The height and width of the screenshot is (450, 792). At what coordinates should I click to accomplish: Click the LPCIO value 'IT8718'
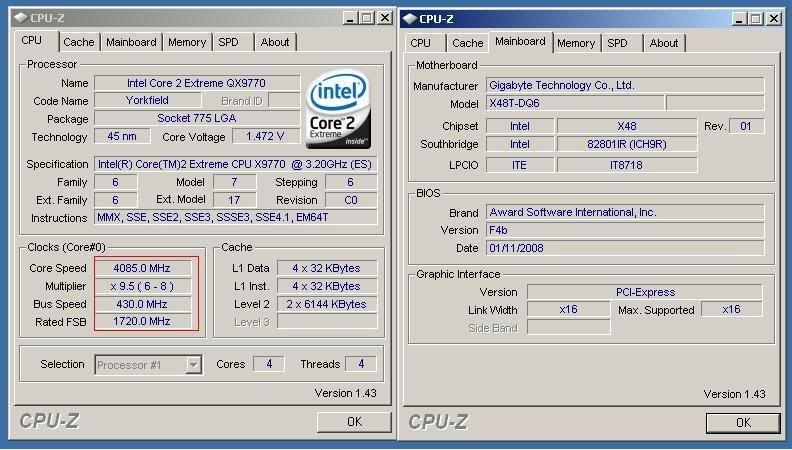tap(627, 165)
